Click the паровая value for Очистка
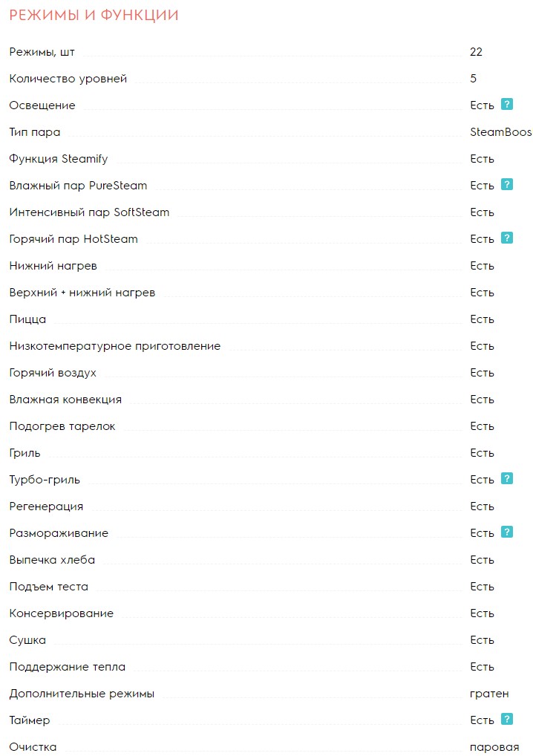 pyautogui.click(x=494, y=747)
